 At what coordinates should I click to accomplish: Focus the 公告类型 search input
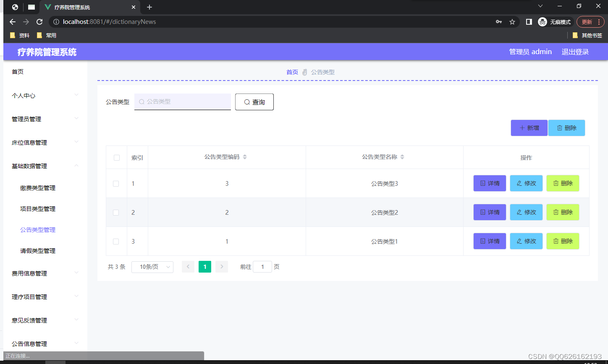tap(183, 102)
